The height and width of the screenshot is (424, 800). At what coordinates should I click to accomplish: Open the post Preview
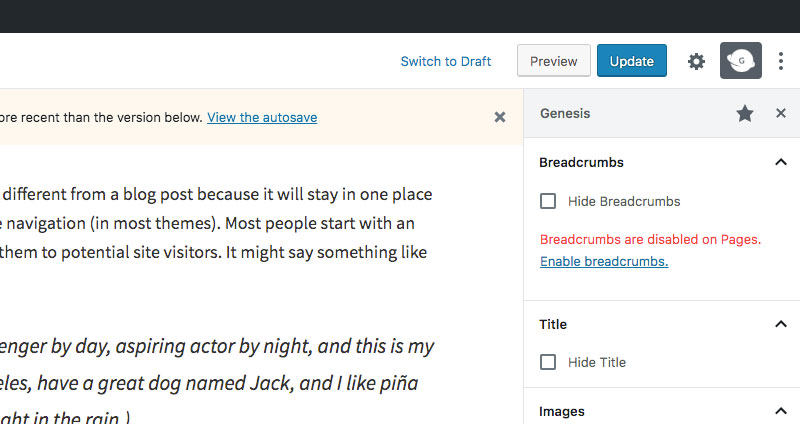tap(553, 61)
